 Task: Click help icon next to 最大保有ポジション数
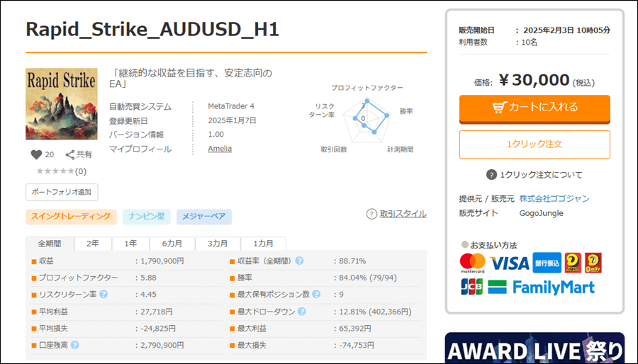coord(315,295)
